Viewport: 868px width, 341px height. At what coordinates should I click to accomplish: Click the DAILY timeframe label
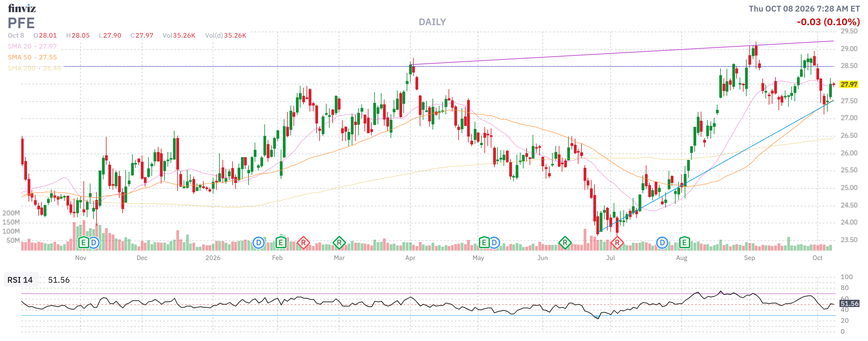pos(432,22)
